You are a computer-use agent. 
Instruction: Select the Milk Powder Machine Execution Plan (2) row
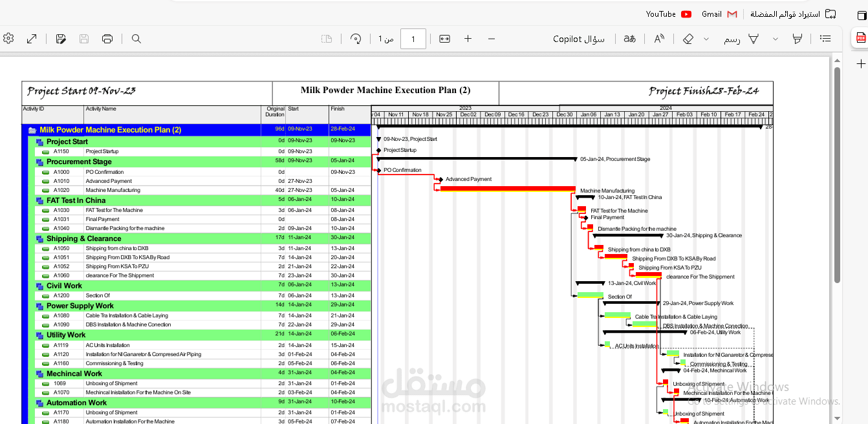[197, 130]
